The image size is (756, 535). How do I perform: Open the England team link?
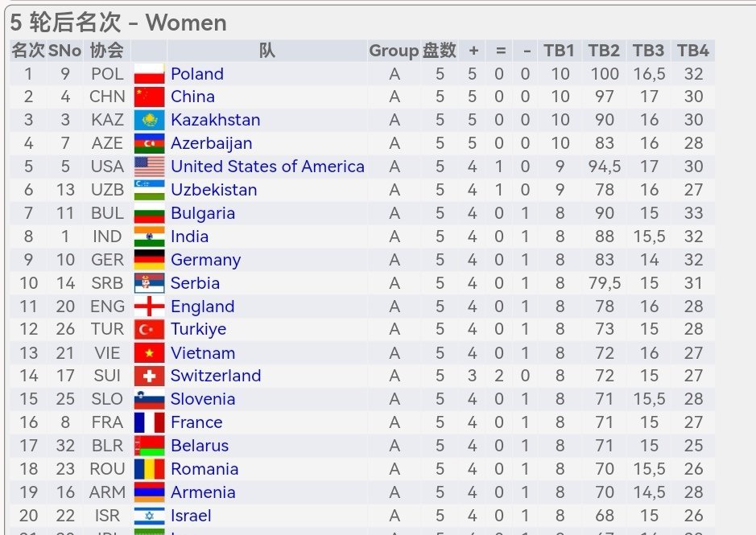[203, 307]
